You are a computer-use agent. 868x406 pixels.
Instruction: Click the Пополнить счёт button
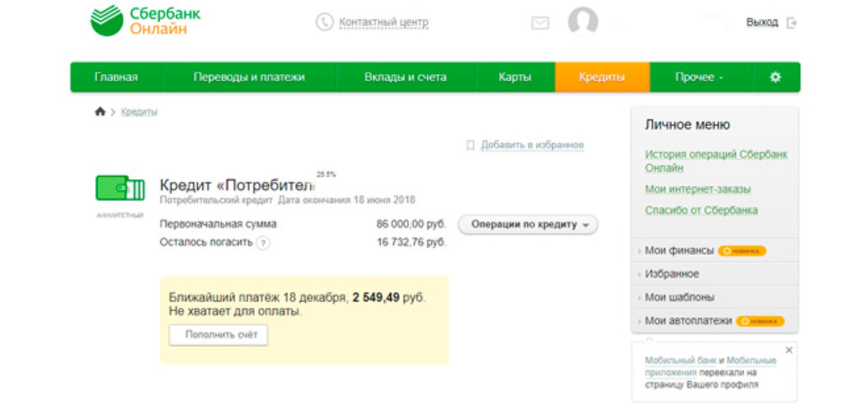pyautogui.click(x=218, y=335)
